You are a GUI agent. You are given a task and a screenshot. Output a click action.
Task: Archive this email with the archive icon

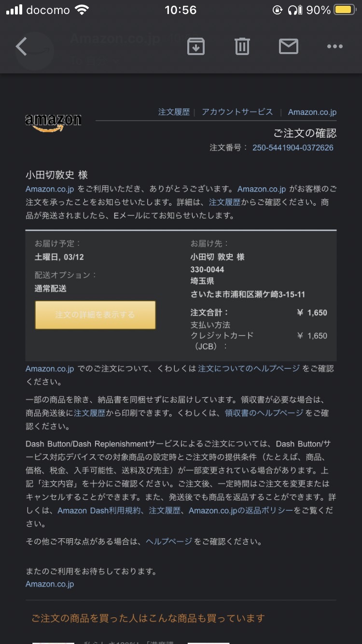point(195,46)
